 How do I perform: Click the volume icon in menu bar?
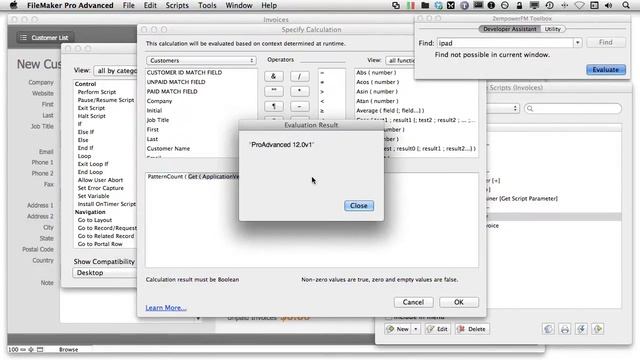click(x=608, y=5)
